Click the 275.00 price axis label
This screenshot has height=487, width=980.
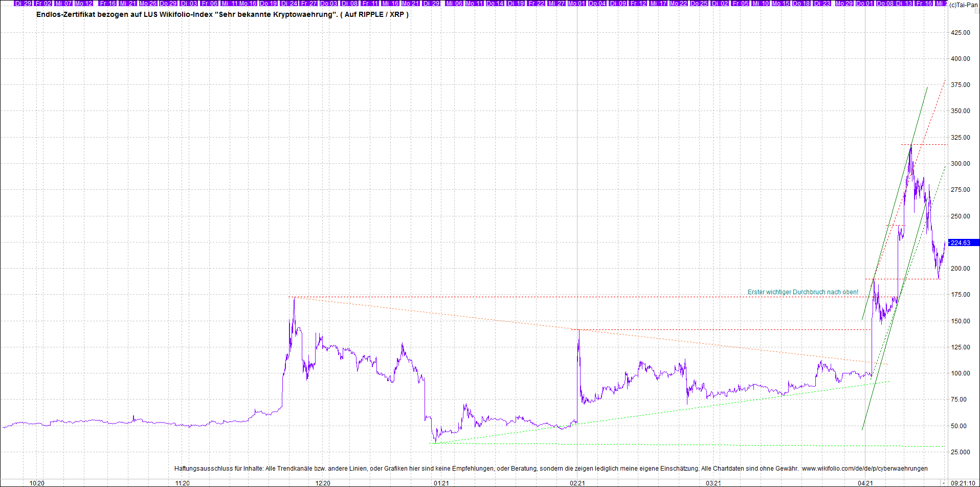coord(960,189)
